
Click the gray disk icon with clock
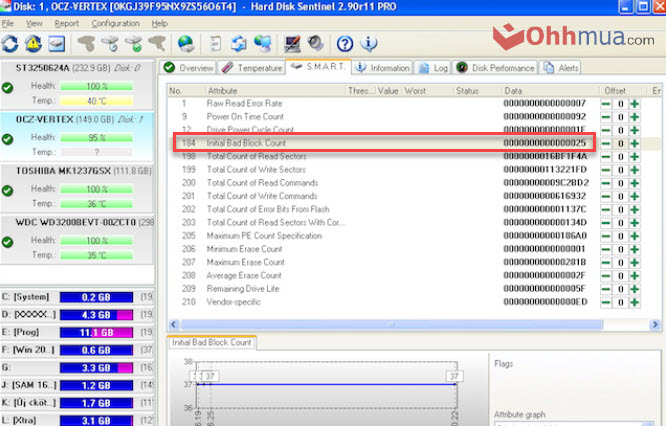click(x=110, y=44)
